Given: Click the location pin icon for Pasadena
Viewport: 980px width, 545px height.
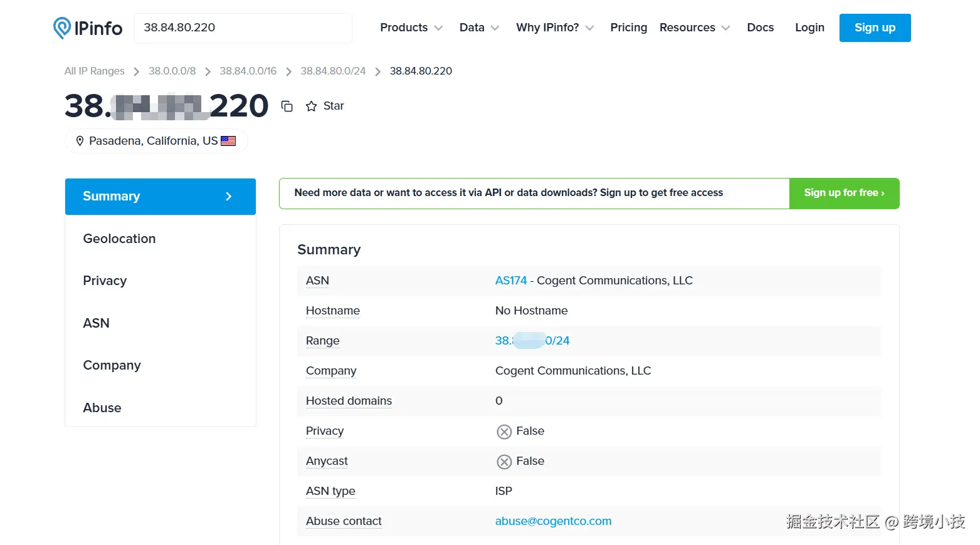Looking at the screenshot, I should [80, 141].
